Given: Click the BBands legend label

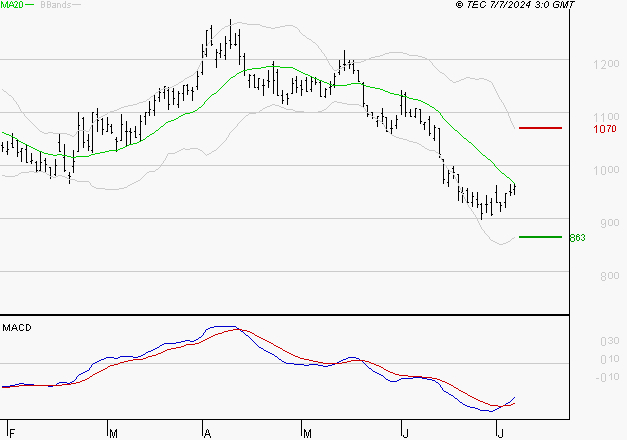Looking at the screenshot, I should pos(56,5).
